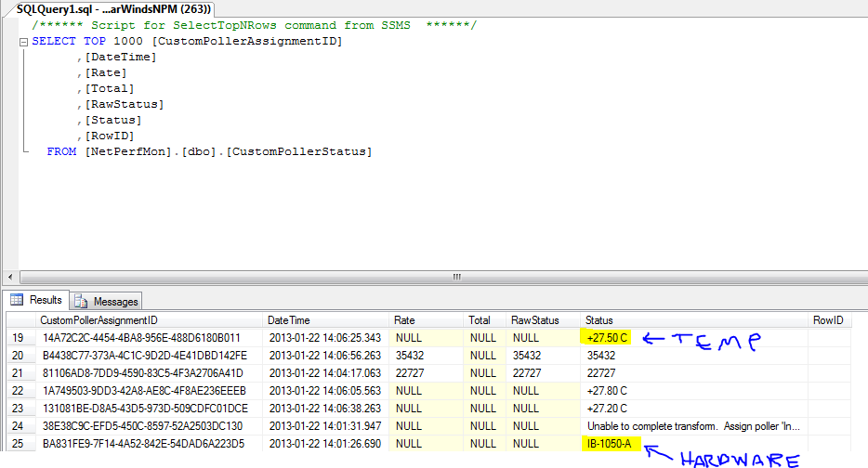The image size is (868, 468).
Task: Click the RawStatus NULL cell in row 25
Action: point(543,444)
